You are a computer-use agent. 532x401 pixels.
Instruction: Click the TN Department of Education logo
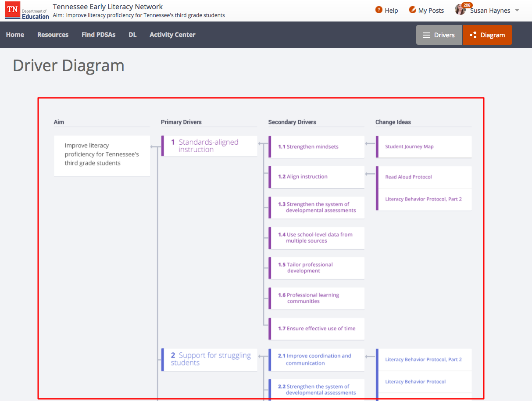tap(27, 11)
